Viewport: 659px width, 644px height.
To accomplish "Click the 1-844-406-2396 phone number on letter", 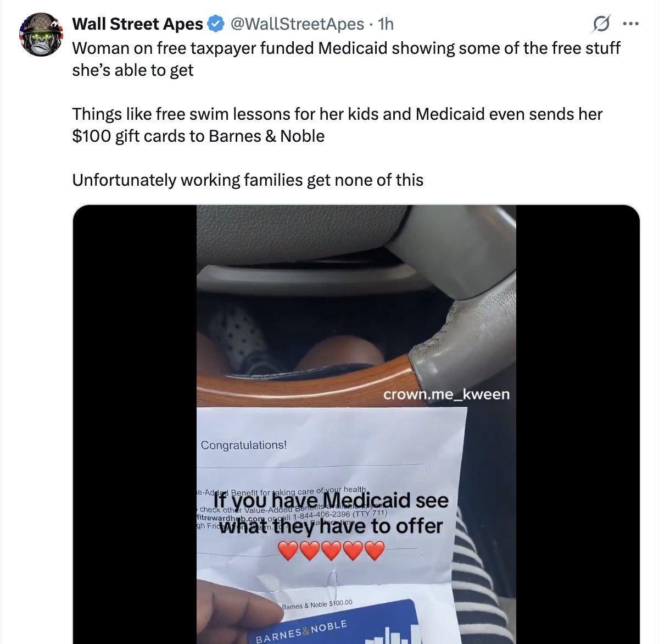I will point(321,515).
